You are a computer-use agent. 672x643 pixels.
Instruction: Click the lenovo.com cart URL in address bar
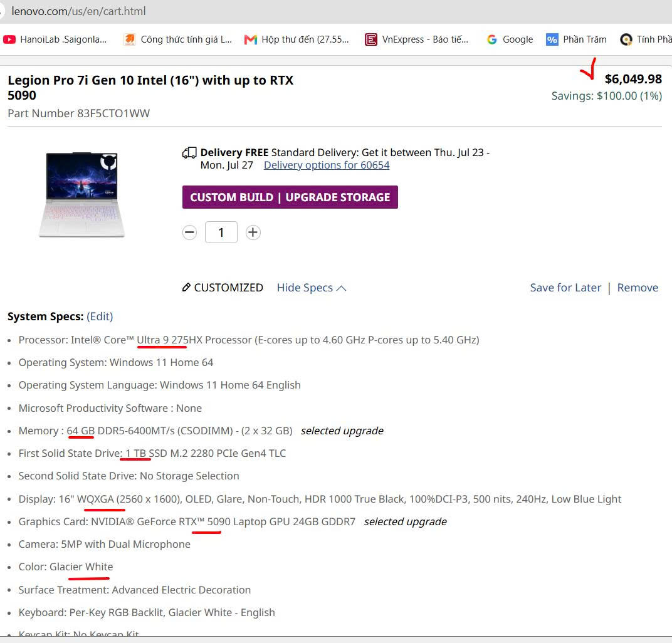tap(78, 11)
